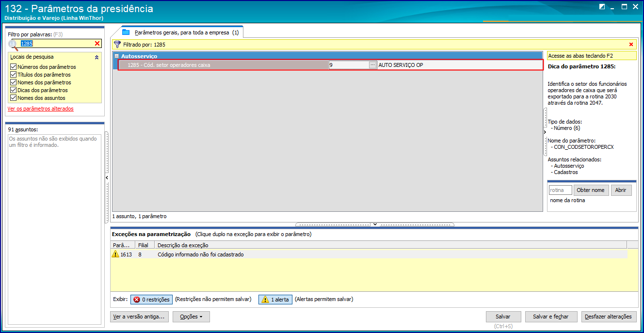Click the folder icon on the parameters tab
This screenshot has height=333, width=644.
126,32
